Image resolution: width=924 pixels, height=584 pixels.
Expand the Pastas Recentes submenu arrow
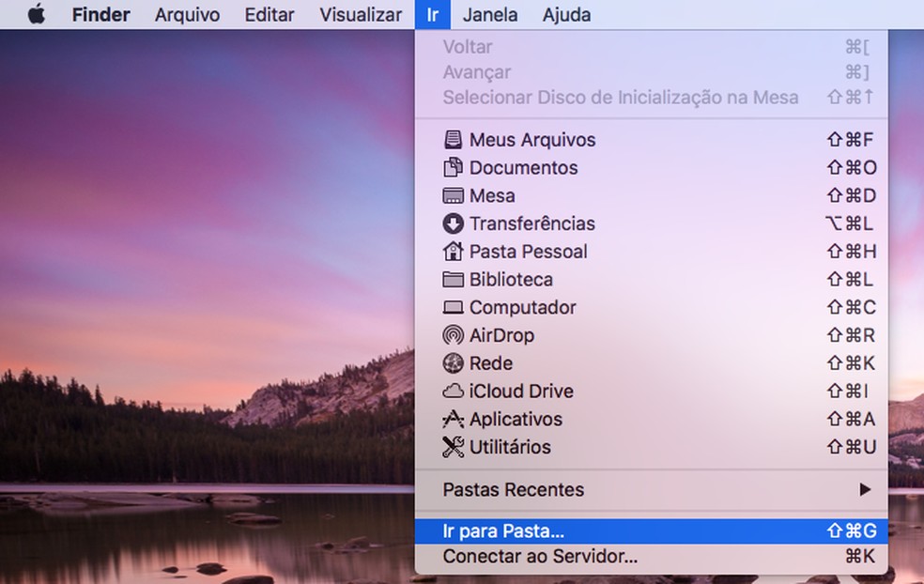pos(865,490)
